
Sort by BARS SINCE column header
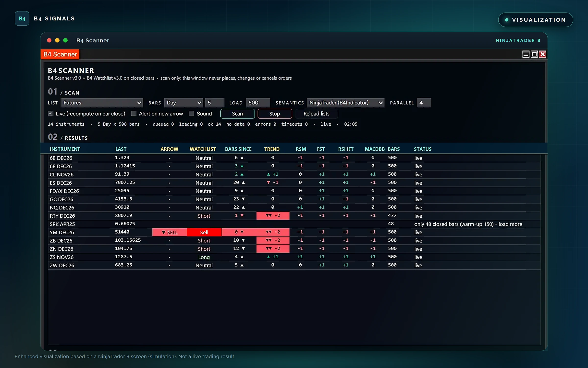tap(238, 149)
